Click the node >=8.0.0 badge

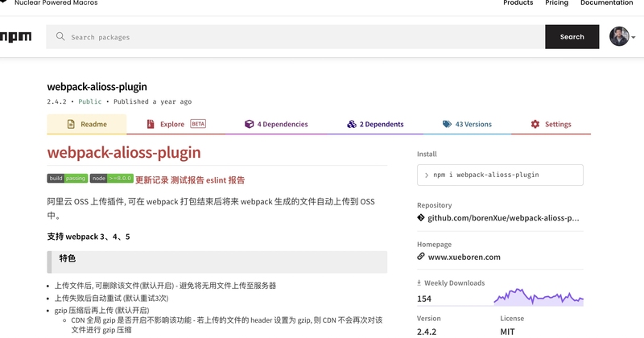112,178
